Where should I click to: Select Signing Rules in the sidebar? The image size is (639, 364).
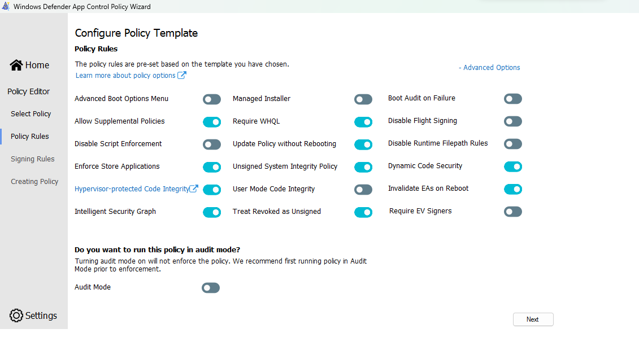coord(32,159)
